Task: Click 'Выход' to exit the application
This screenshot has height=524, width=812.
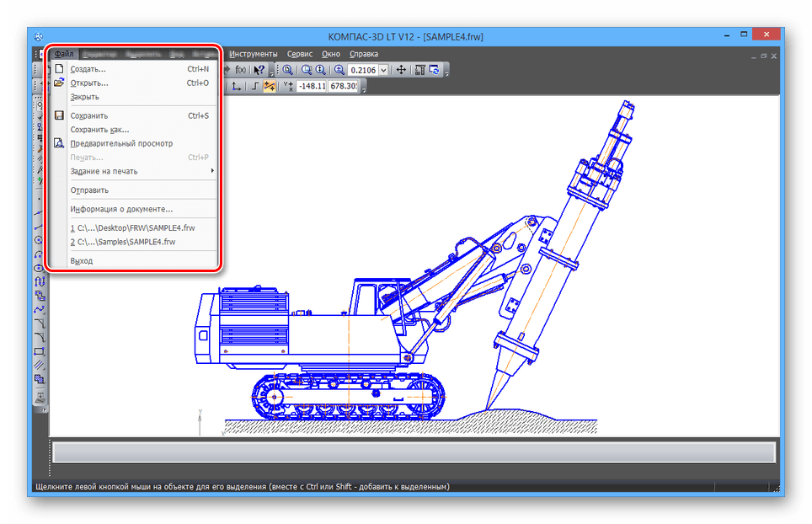Action: tap(82, 261)
